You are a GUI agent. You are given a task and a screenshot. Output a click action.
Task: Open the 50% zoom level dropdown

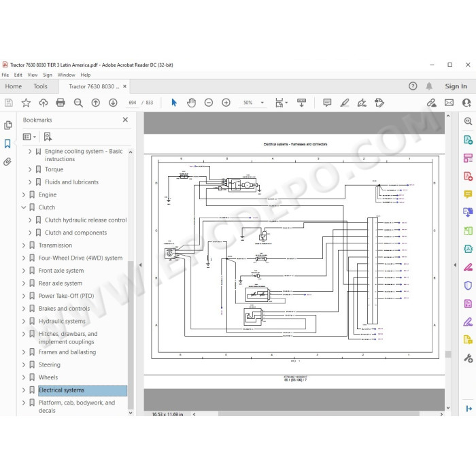pyautogui.click(x=262, y=103)
